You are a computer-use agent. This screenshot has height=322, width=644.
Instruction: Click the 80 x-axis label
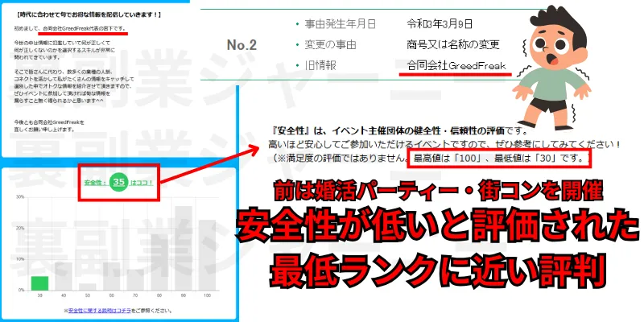pyautogui.click(x=159, y=295)
